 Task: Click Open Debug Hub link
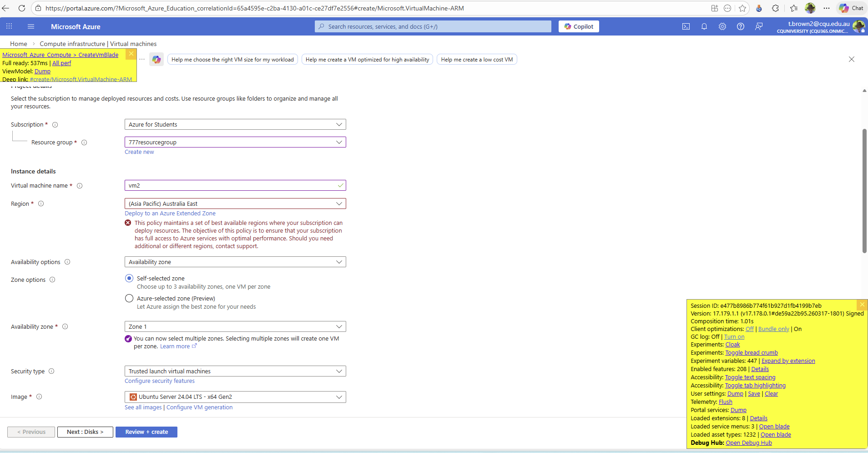749,443
